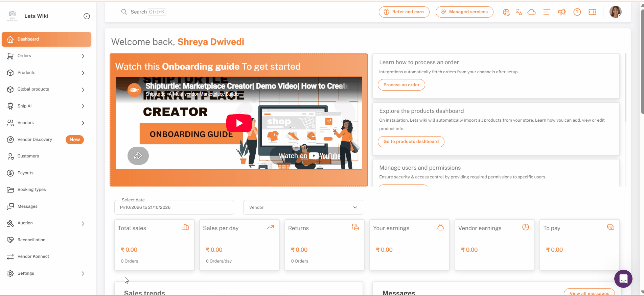Click the cloud icon in header
Viewport: 644px width, 296px height.
coord(532,12)
